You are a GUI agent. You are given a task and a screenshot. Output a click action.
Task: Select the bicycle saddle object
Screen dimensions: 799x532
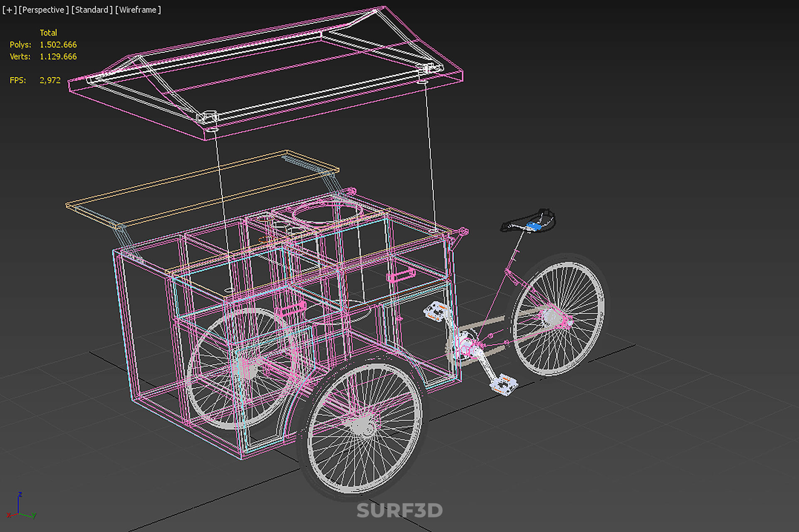click(x=529, y=222)
